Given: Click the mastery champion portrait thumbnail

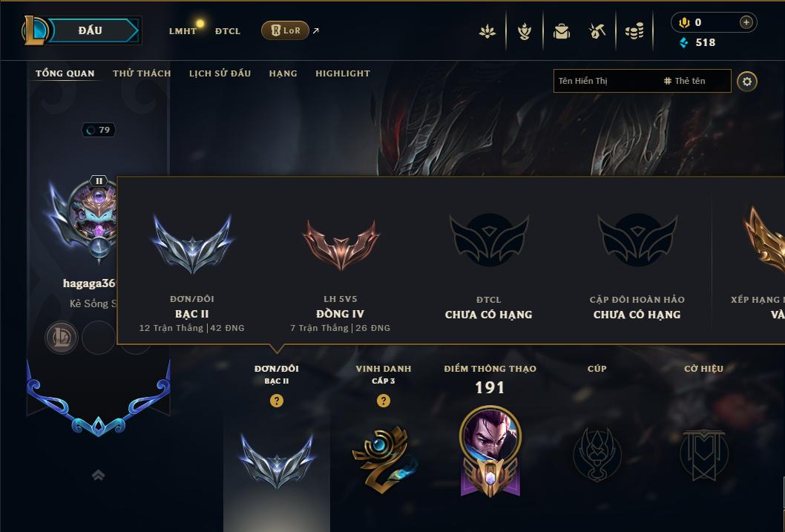Looking at the screenshot, I should coord(490,434).
